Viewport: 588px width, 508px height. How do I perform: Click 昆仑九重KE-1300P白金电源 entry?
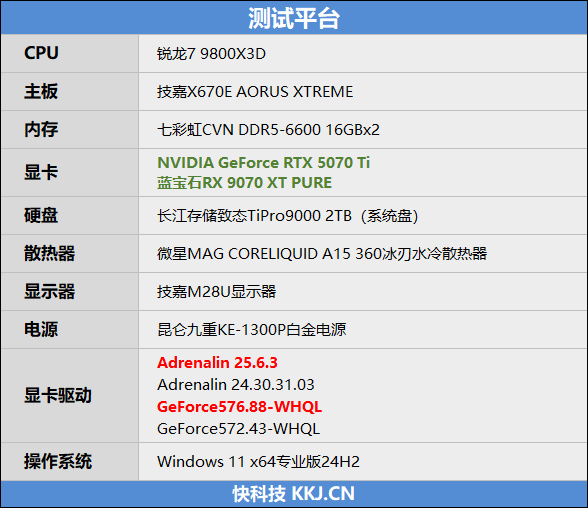tap(251, 330)
